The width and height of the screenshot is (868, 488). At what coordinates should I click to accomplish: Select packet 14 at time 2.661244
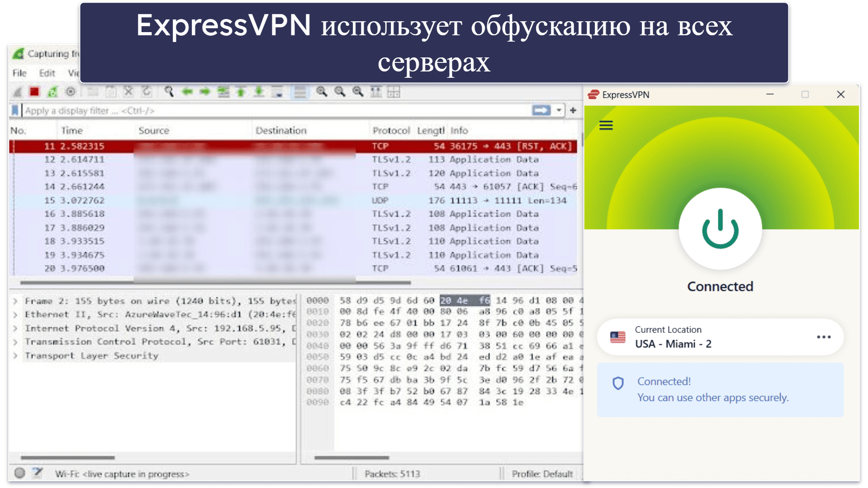[x=293, y=187]
